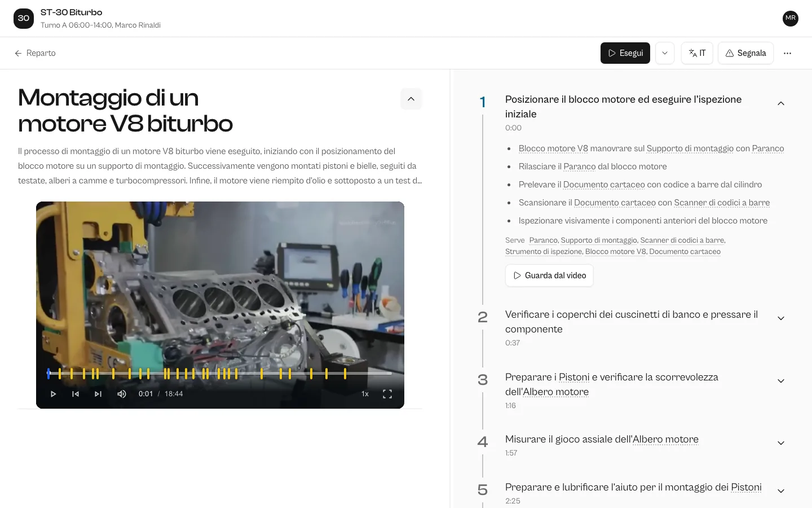
Task: Mute the video volume
Action: [121, 394]
